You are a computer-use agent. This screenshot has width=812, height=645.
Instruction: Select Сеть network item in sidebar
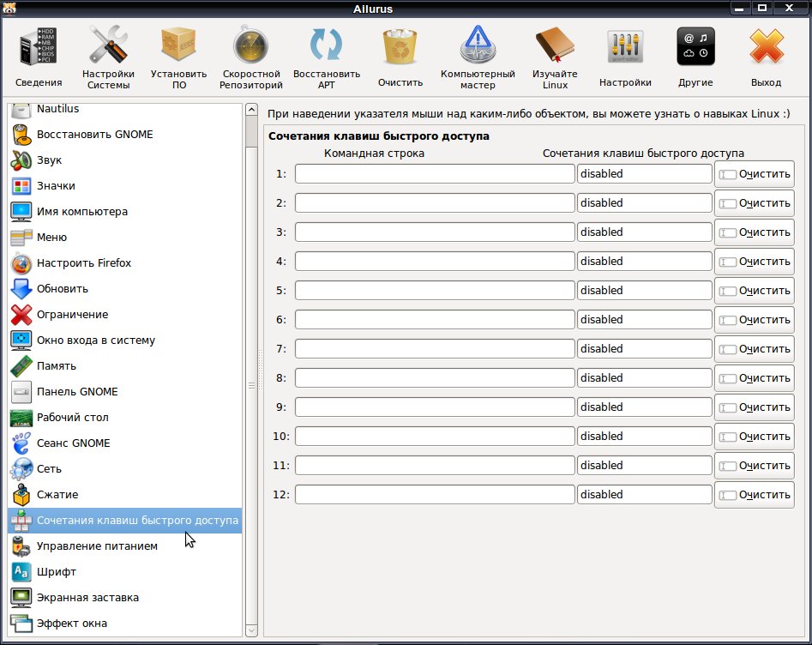[125, 469]
